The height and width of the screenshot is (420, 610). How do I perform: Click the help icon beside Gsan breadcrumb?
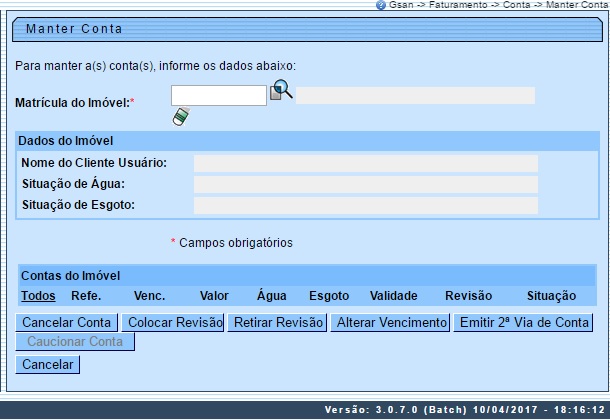pyautogui.click(x=381, y=5)
